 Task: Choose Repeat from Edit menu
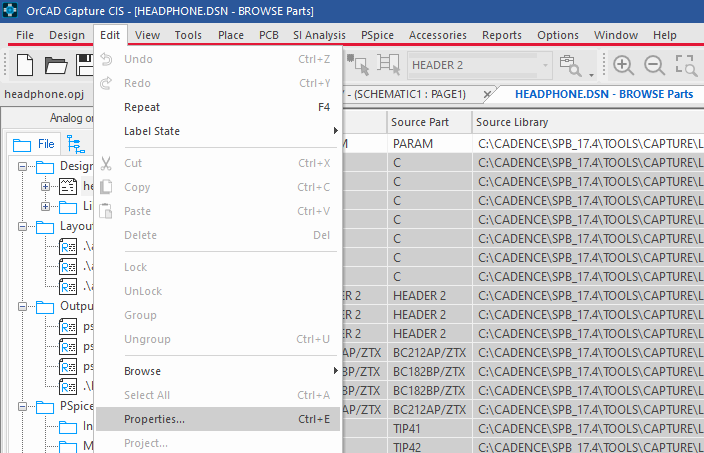click(x=218, y=107)
